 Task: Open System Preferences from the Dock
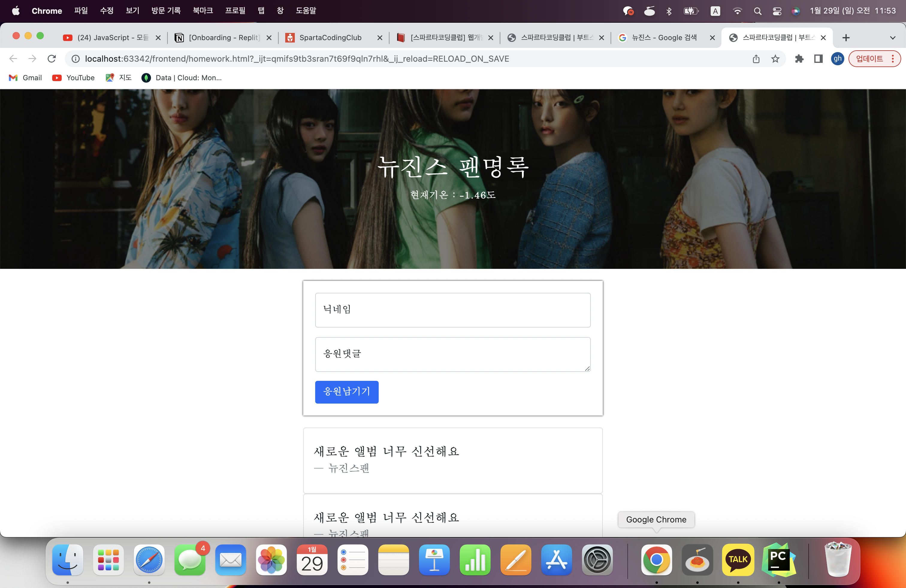[597, 560]
